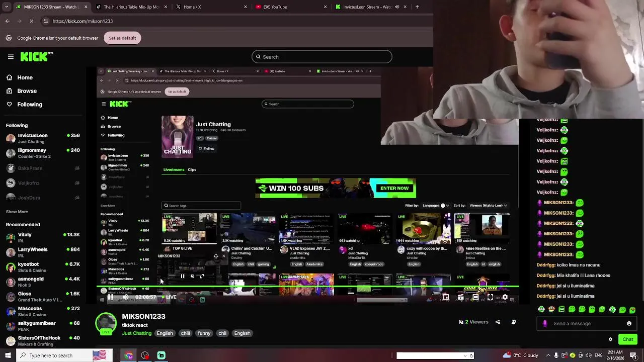This screenshot has width=644, height=362.
Task: Open the video player settings gear
Action: (505, 297)
